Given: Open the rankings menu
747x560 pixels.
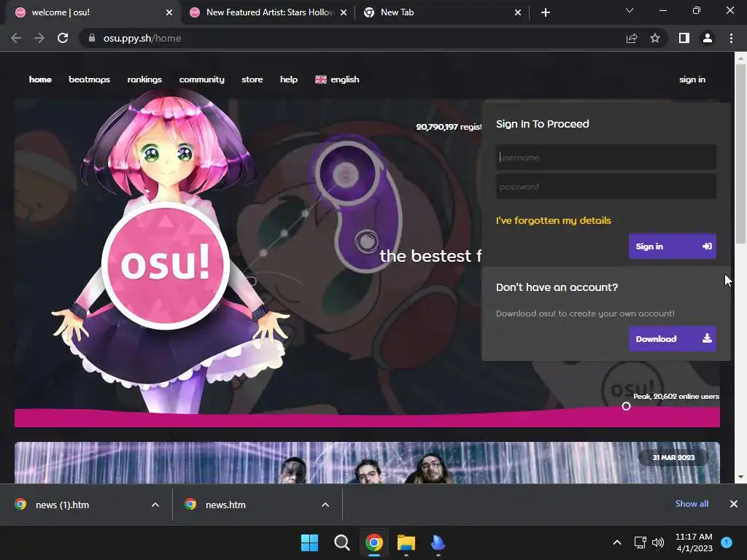Looking at the screenshot, I should coord(144,79).
